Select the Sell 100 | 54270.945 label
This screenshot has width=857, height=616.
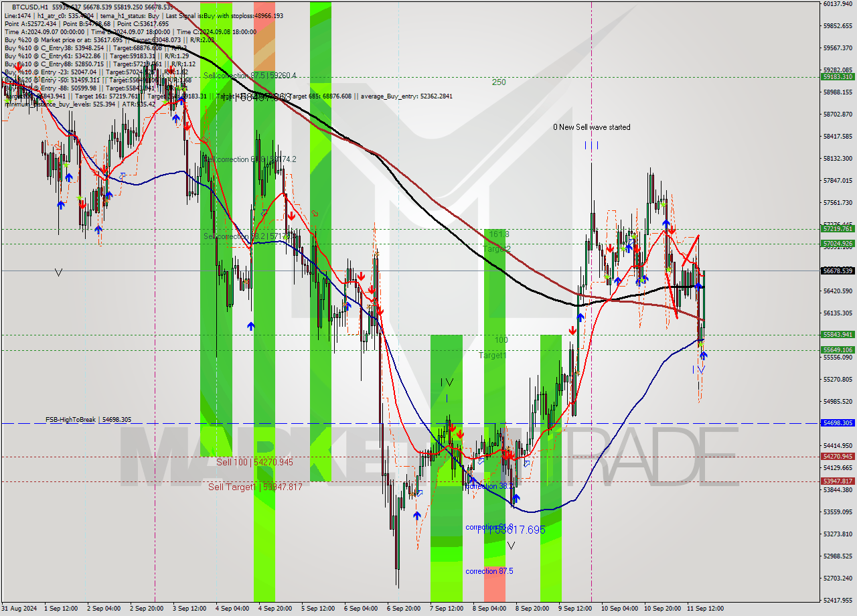(x=254, y=463)
